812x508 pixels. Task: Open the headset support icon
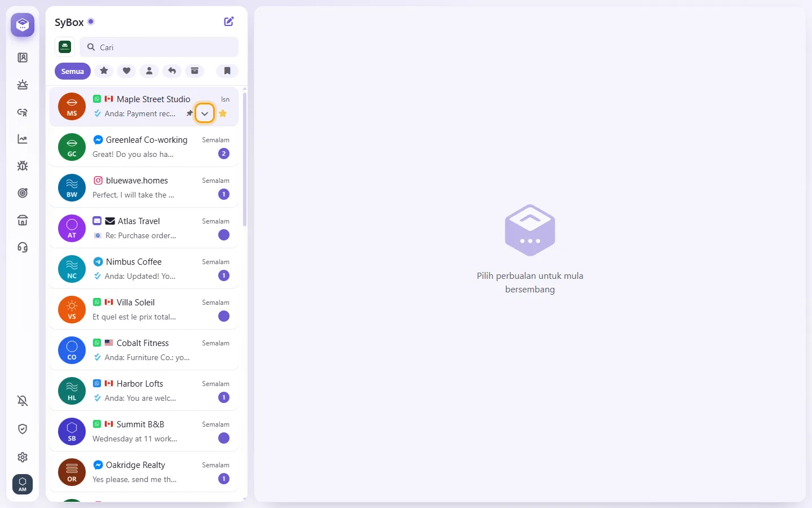pyautogui.click(x=23, y=247)
